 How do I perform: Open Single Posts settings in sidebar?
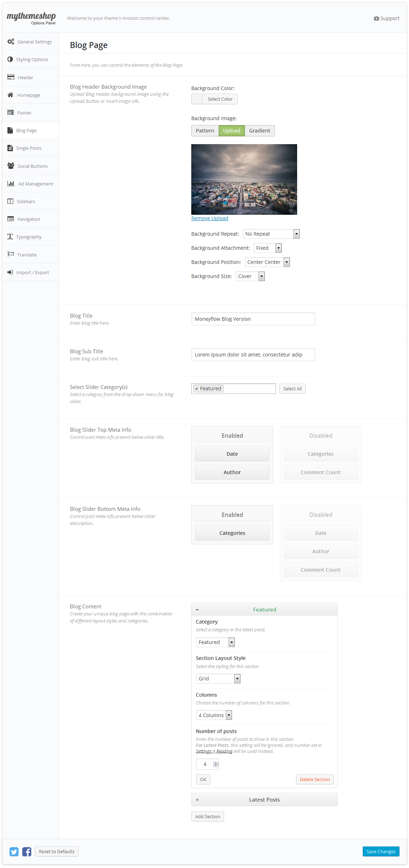[x=29, y=148]
